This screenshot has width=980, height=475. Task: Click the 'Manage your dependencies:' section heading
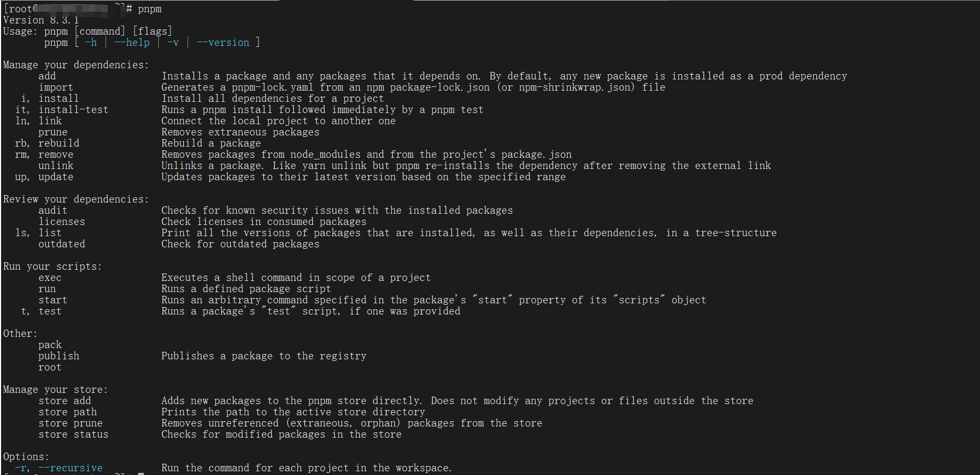click(76, 65)
